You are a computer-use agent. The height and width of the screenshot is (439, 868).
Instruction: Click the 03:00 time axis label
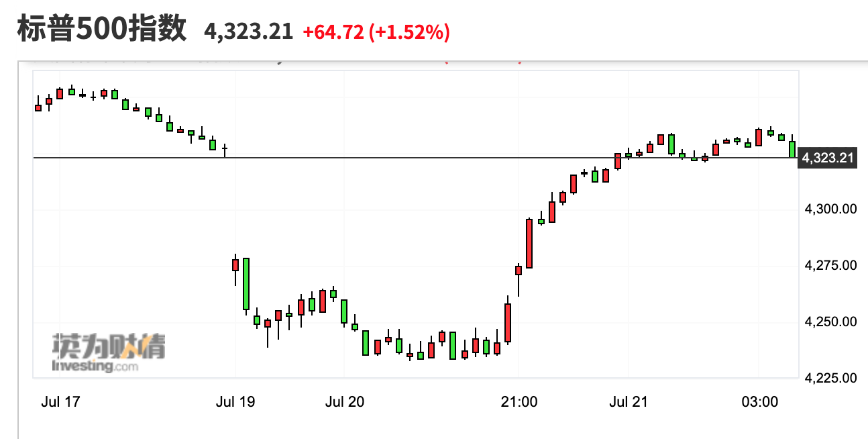point(759,402)
